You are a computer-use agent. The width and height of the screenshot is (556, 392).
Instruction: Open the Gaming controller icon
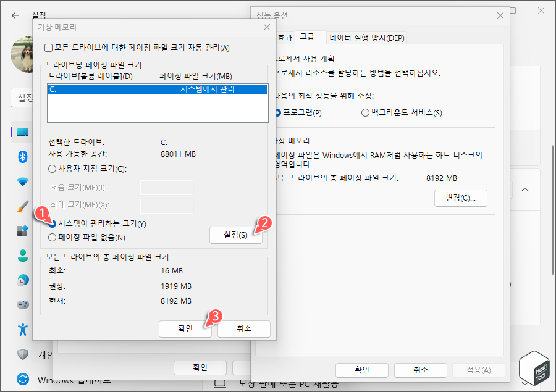23,304
